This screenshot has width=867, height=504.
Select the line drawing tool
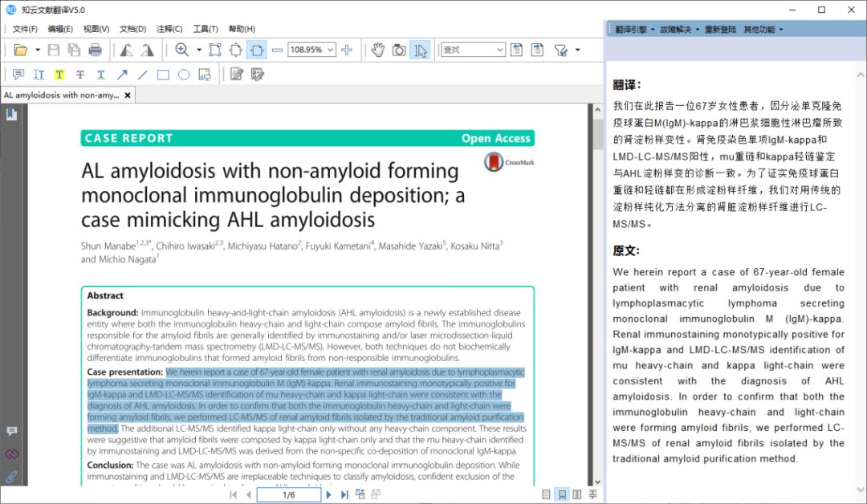(x=143, y=75)
